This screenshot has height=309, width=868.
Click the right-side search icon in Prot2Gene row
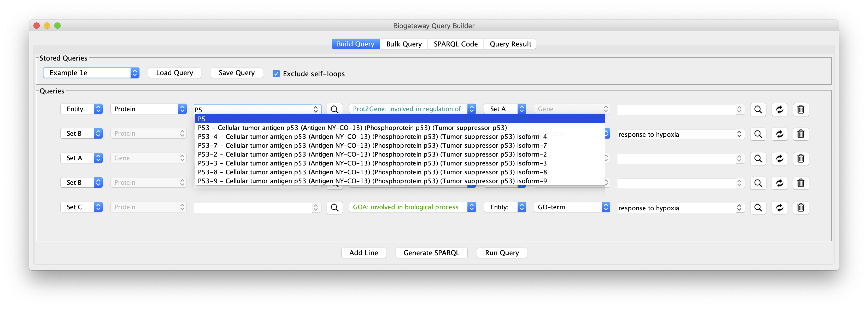tap(758, 109)
